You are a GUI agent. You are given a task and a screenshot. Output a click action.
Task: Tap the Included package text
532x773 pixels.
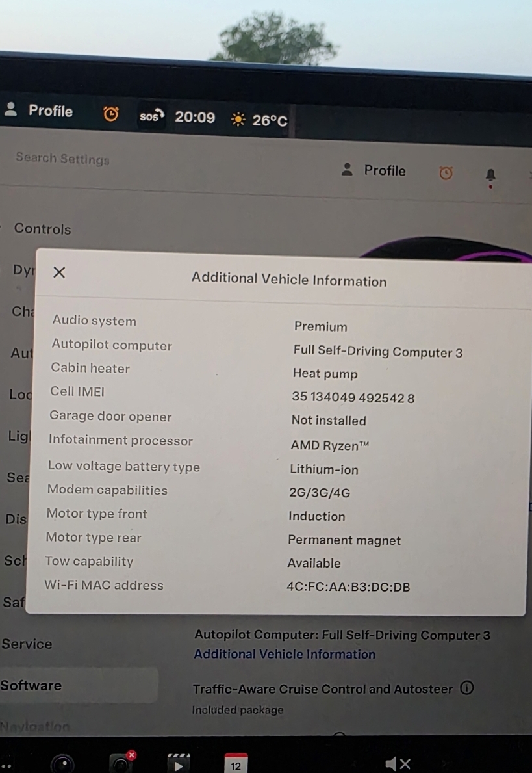(238, 709)
